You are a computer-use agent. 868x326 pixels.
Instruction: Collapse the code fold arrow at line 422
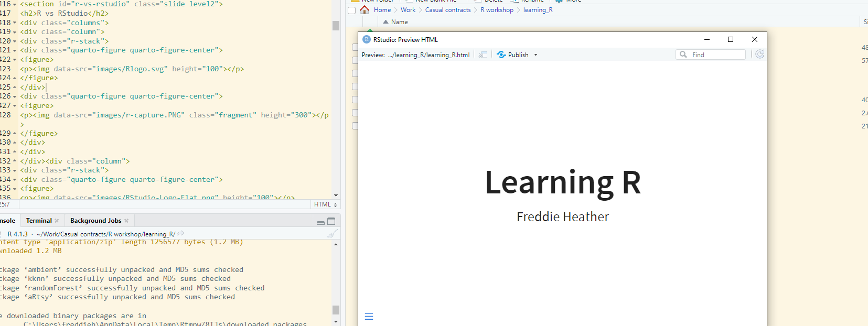tap(15, 60)
